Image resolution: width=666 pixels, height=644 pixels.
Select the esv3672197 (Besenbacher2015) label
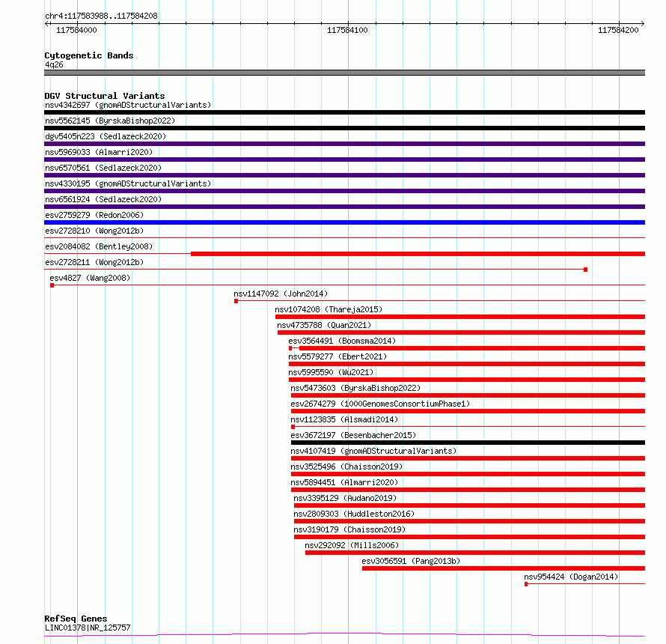(x=353, y=435)
